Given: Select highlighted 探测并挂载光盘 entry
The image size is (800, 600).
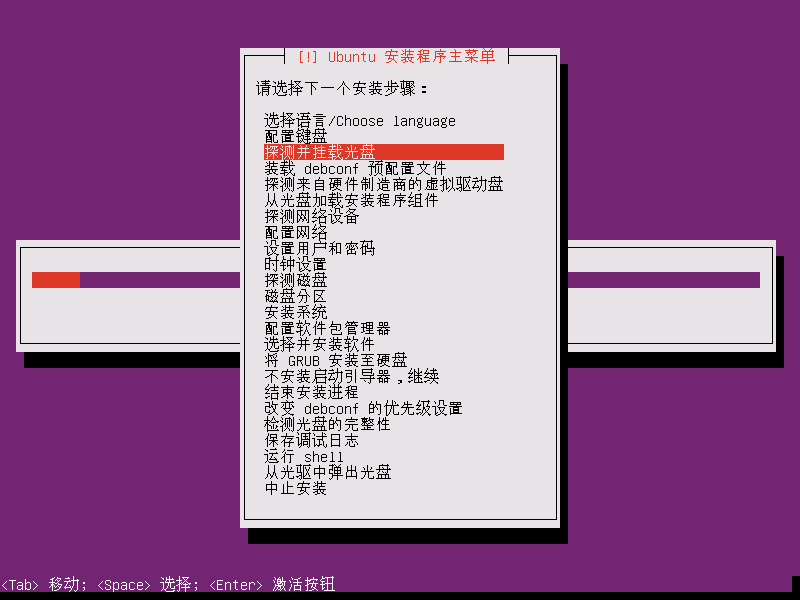Looking at the screenshot, I should (384, 152).
